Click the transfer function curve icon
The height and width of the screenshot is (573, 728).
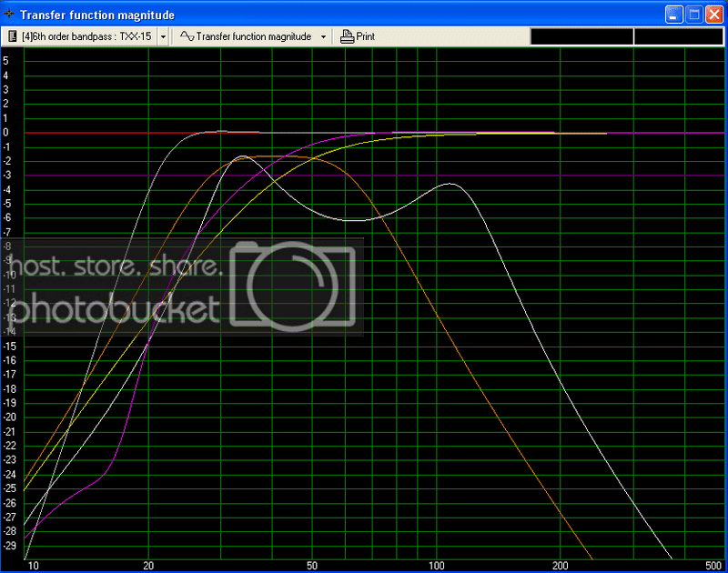187,36
